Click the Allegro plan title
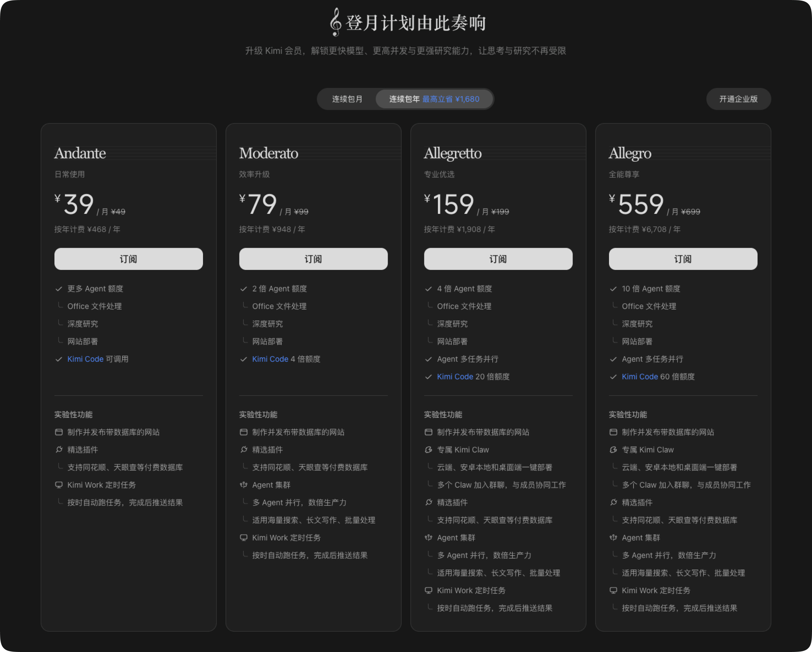812x652 pixels. pyautogui.click(x=630, y=153)
